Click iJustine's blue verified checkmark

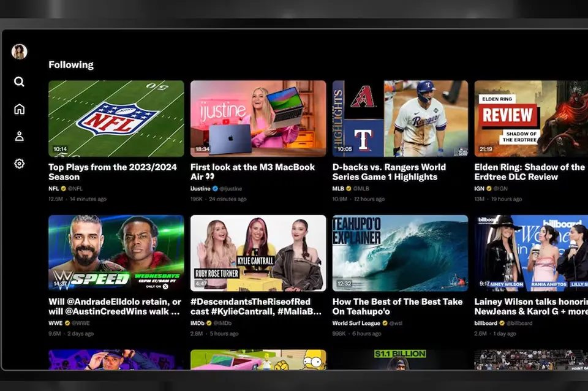[214, 188]
